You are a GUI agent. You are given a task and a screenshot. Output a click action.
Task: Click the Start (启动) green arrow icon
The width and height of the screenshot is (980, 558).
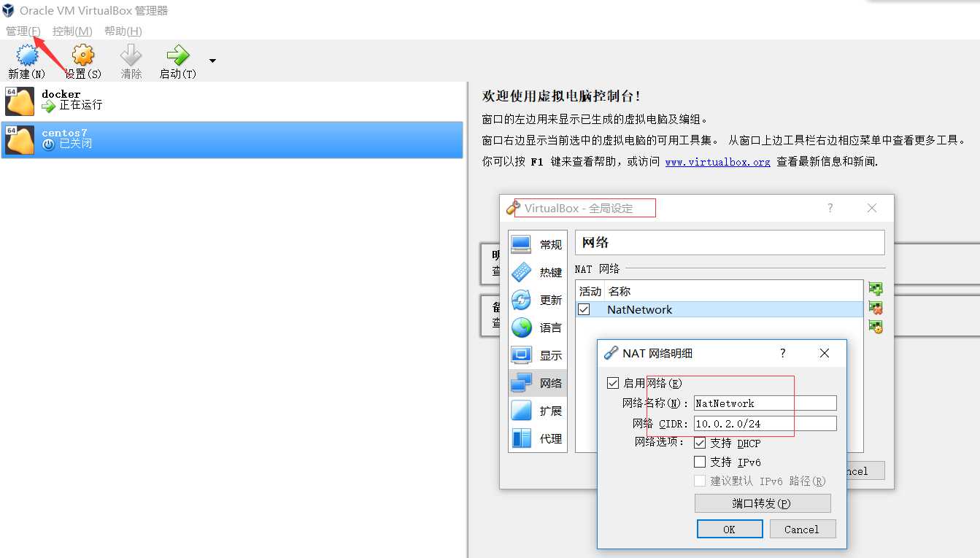[x=177, y=55]
